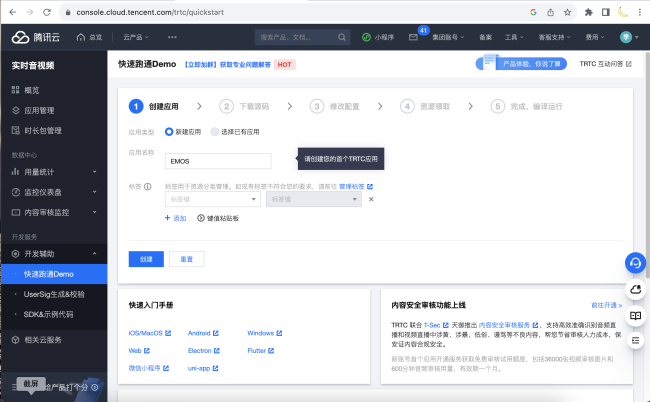Click the blue 创建 button
The width and height of the screenshot is (650, 402).
click(146, 259)
